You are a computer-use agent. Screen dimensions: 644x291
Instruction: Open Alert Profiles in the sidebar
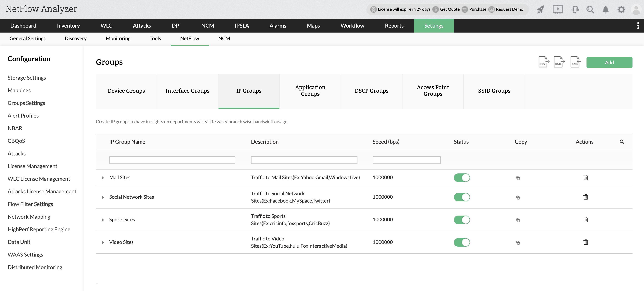(x=23, y=116)
